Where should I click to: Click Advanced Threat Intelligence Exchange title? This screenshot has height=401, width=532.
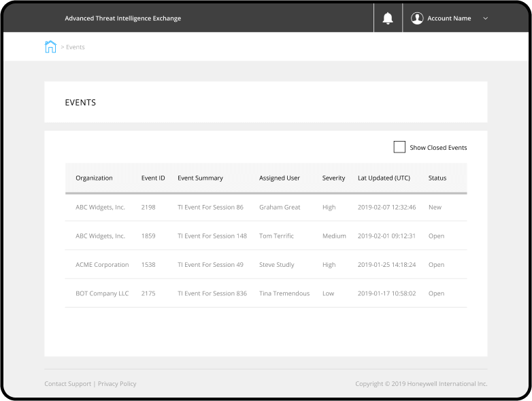coord(123,18)
